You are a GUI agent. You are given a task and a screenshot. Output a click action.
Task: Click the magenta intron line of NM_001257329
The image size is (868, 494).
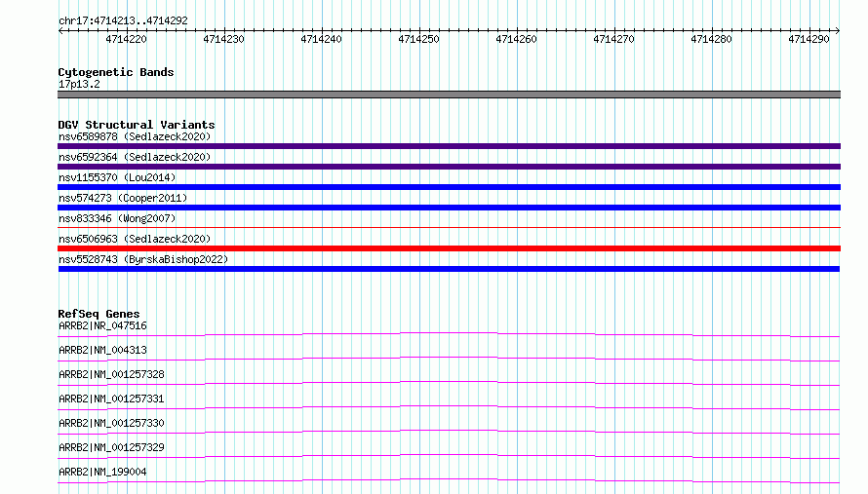click(449, 455)
